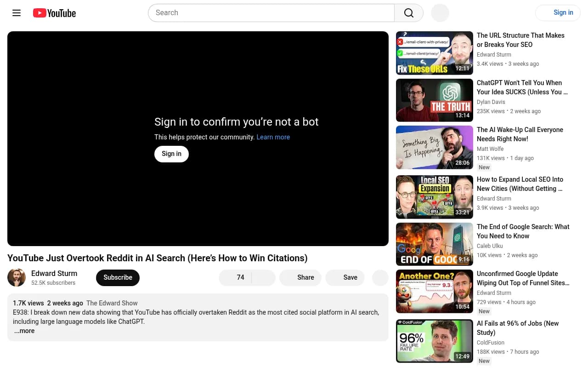This screenshot has width=588, height=368.
Task: Like the video showing 74 likes
Action: pyautogui.click(x=237, y=277)
